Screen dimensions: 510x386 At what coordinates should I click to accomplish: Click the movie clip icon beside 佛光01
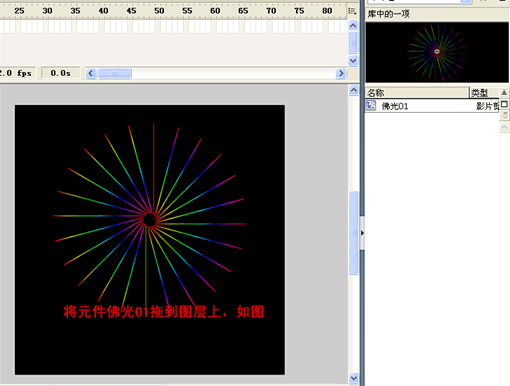click(371, 105)
